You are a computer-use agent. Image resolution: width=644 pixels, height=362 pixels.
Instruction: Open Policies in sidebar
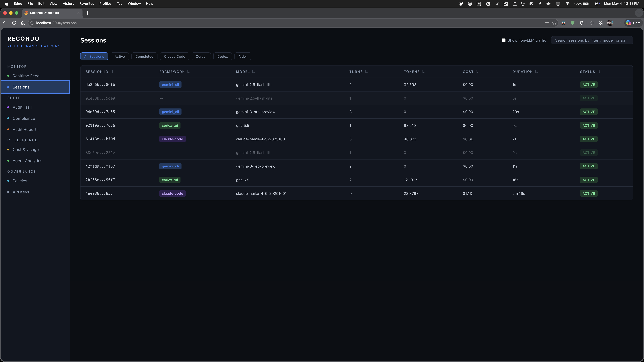pyautogui.click(x=35, y=181)
